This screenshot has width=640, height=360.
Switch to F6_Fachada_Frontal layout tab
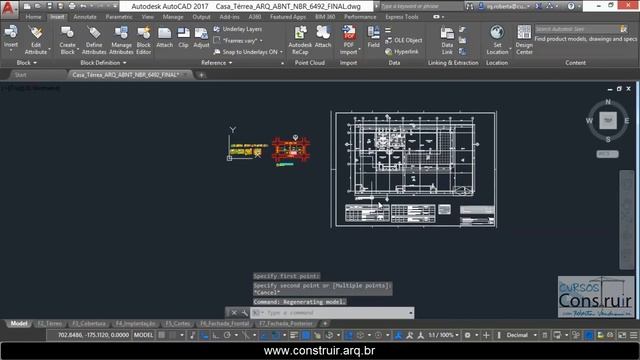coord(224,324)
